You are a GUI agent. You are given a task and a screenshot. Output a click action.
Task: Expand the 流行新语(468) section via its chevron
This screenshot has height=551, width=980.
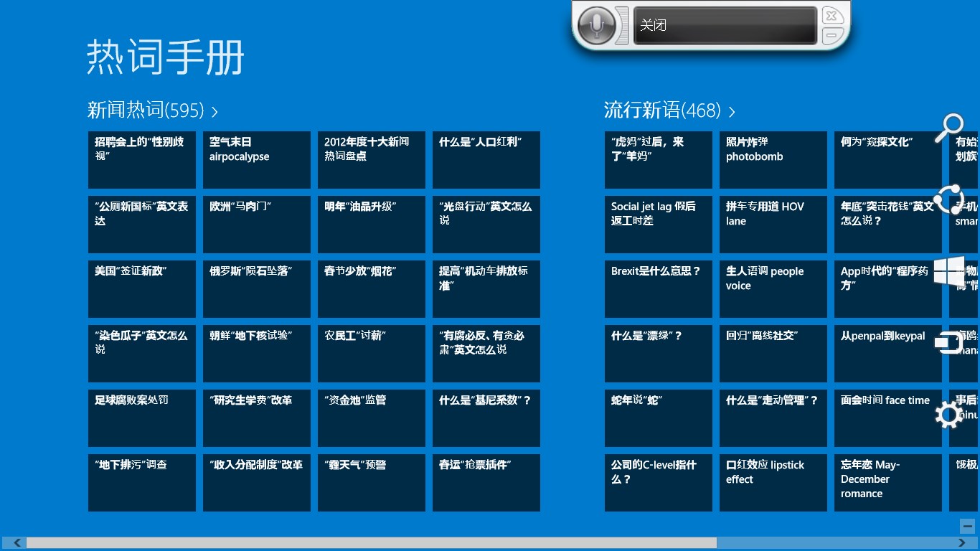(732, 112)
